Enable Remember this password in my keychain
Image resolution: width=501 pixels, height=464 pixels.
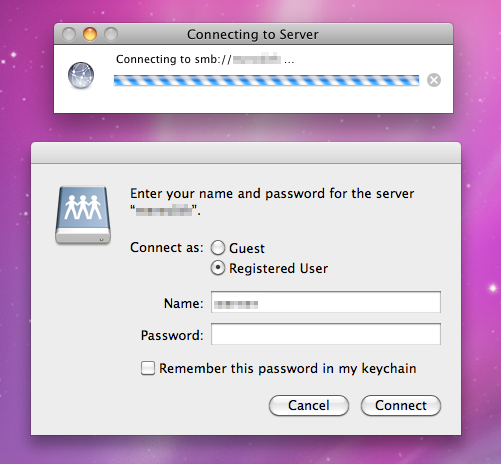point(148,368)
